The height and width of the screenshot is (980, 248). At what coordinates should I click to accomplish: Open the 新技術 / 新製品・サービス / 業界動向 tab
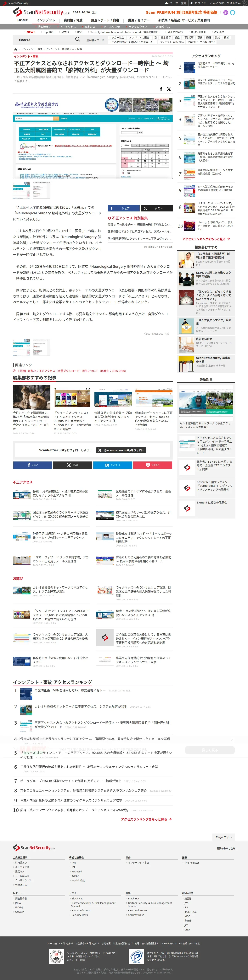184,20
